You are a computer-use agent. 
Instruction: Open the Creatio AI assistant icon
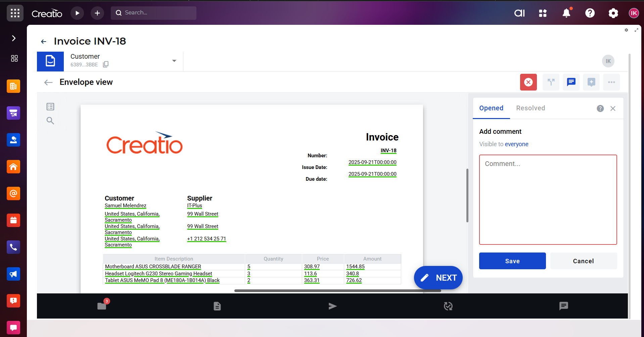[x=519, y=13]
